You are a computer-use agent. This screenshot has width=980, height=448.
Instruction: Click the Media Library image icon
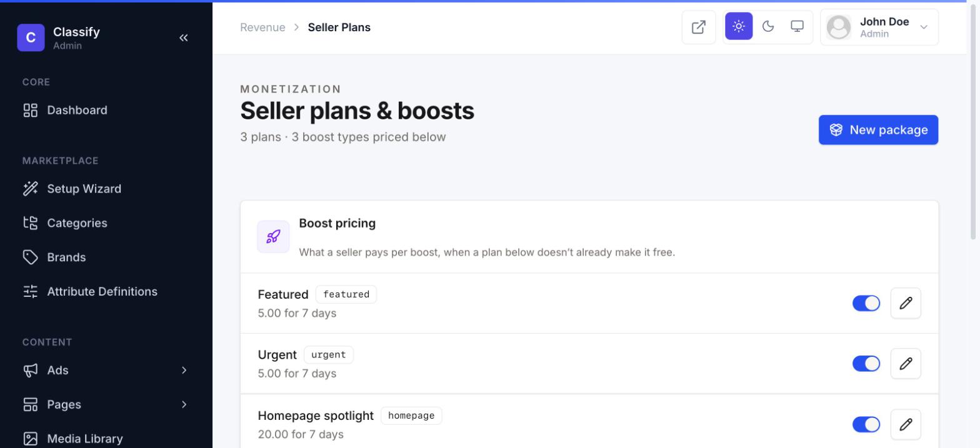(x=31, y=439)
